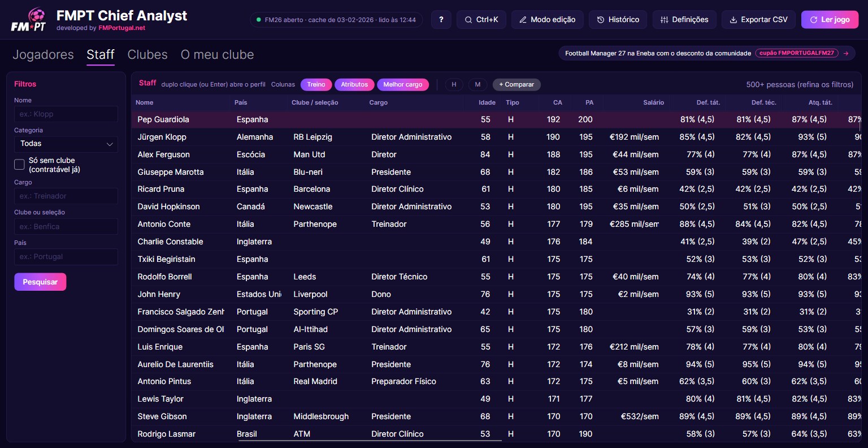Open the Ctrl+K search
868x448 pixels.
point(481,19)
